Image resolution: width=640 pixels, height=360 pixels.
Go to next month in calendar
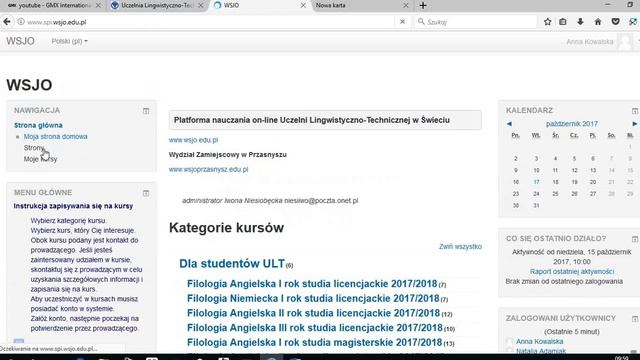click(635, 124)
